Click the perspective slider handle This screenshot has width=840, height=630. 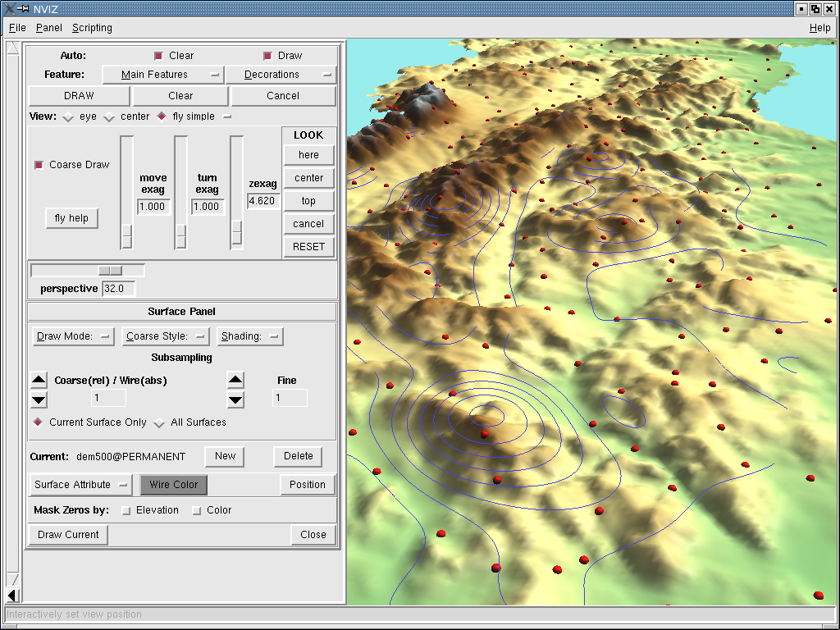(110, 271)
